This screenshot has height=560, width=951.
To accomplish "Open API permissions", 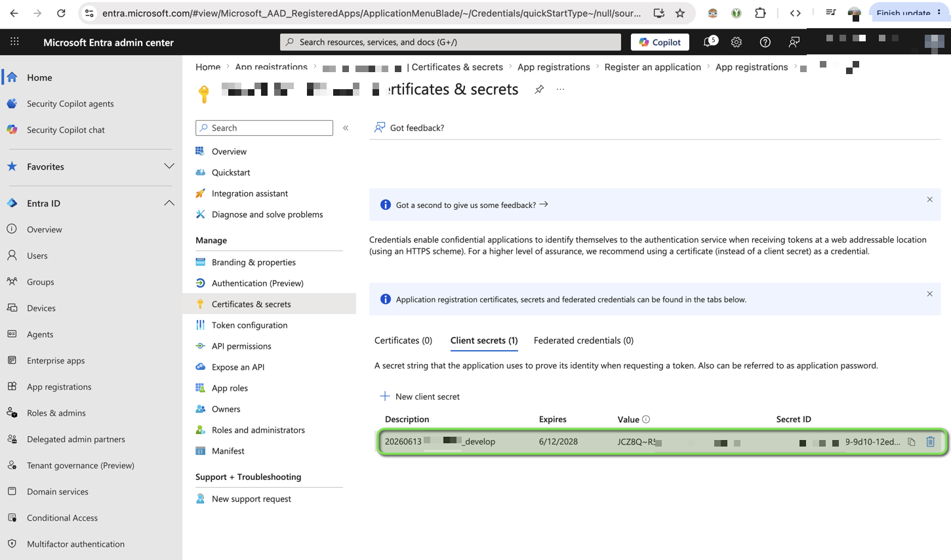I will click(x=241, y=346).
